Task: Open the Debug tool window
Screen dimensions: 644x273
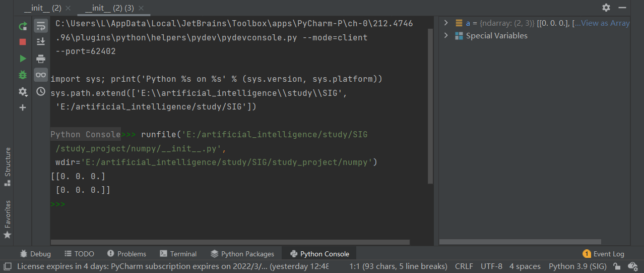Action: point(35,254)
